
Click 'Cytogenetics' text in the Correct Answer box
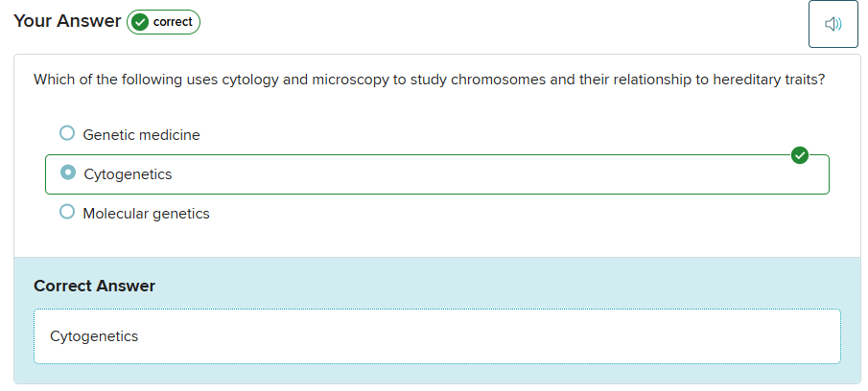(x=94, y=336)
